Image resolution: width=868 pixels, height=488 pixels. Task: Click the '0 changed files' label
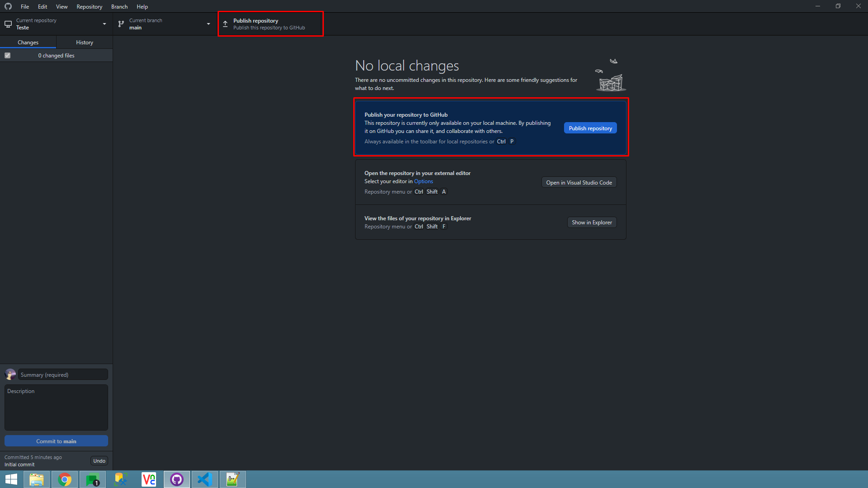point(56,55)
